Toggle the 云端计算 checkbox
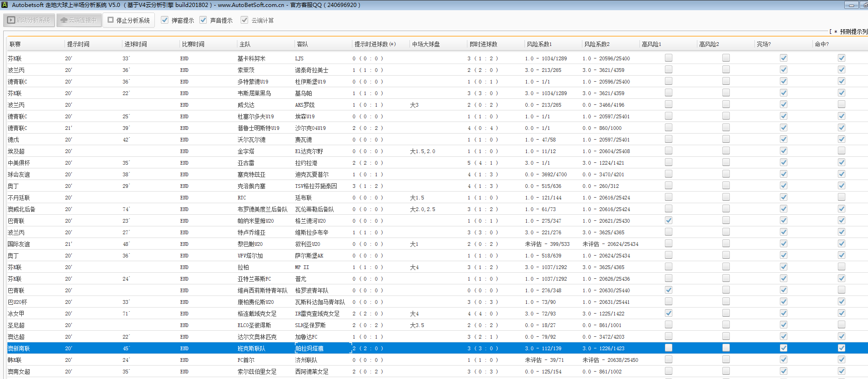The width and height of the screenshot is (868, 379). 244,20
